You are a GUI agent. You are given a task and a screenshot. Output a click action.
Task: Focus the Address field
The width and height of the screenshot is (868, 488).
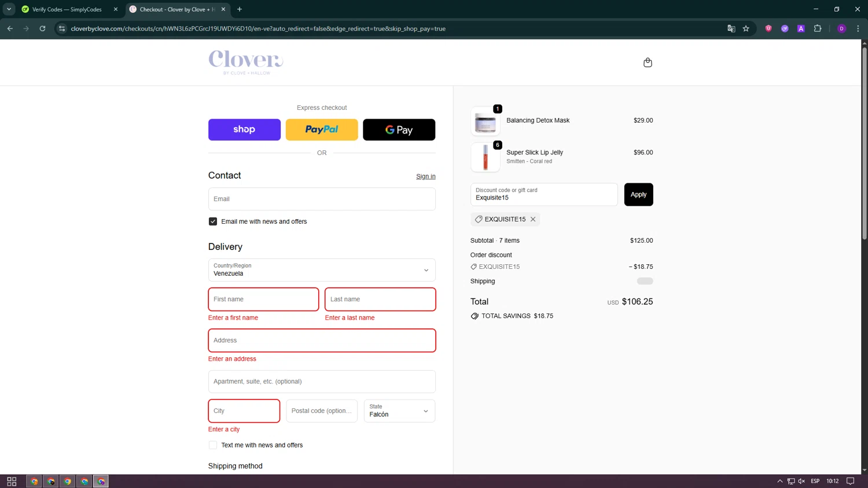click(322, 341)
